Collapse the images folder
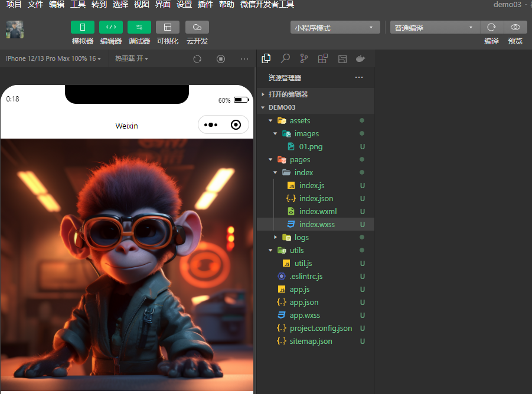The width and height of the screenshot is (532, 394). [315, 133]
